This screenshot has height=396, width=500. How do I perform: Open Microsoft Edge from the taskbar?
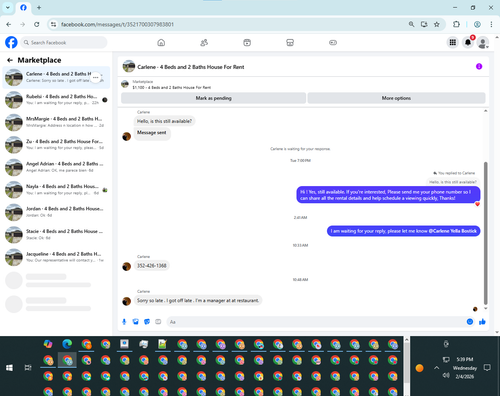coord(67,344)
